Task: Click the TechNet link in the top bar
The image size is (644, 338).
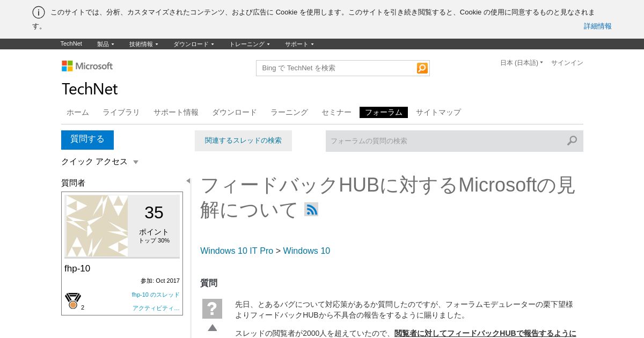Action: [71, 44]
